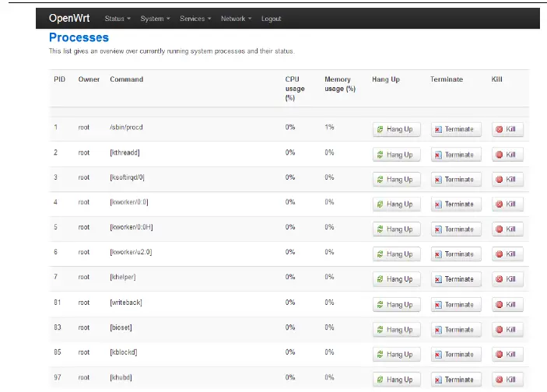The image size is (547, 392).
Task: Click the Kill icon for [kworker/u2:0]
Action: point(500,254)
